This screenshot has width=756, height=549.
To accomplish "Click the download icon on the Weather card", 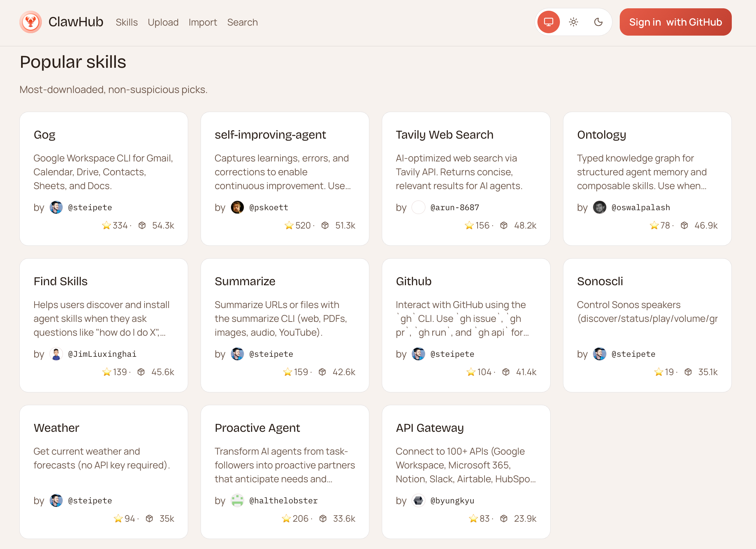I will click(149, 518).
